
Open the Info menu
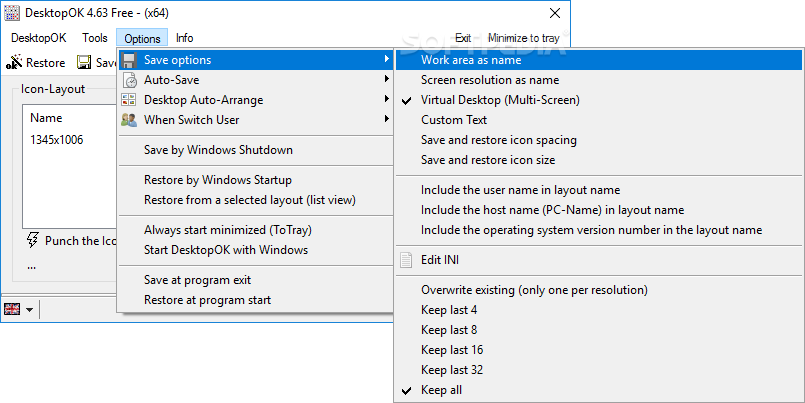pos(184,38)
